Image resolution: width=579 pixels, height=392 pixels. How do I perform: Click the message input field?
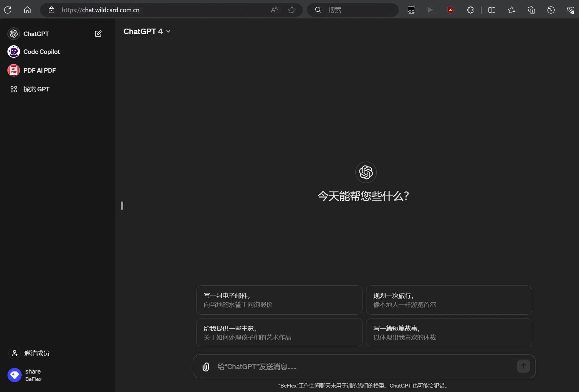[343, 367]
